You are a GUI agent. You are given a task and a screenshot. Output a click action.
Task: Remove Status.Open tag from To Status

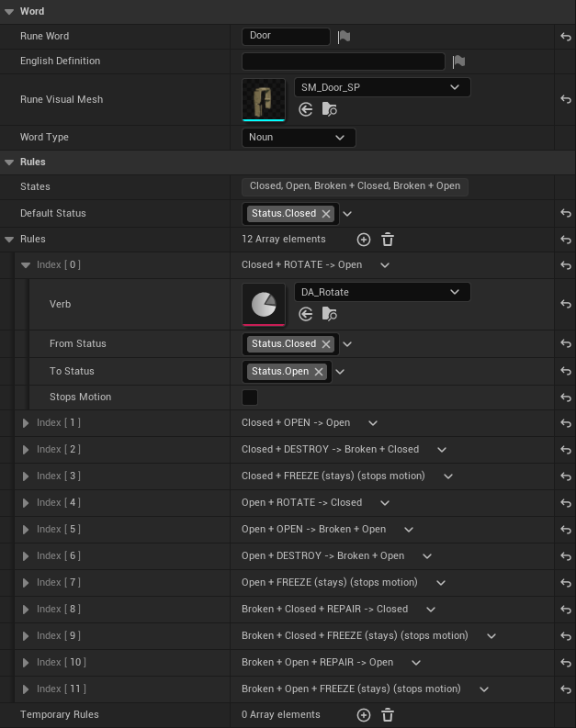(x=319, y=372)
